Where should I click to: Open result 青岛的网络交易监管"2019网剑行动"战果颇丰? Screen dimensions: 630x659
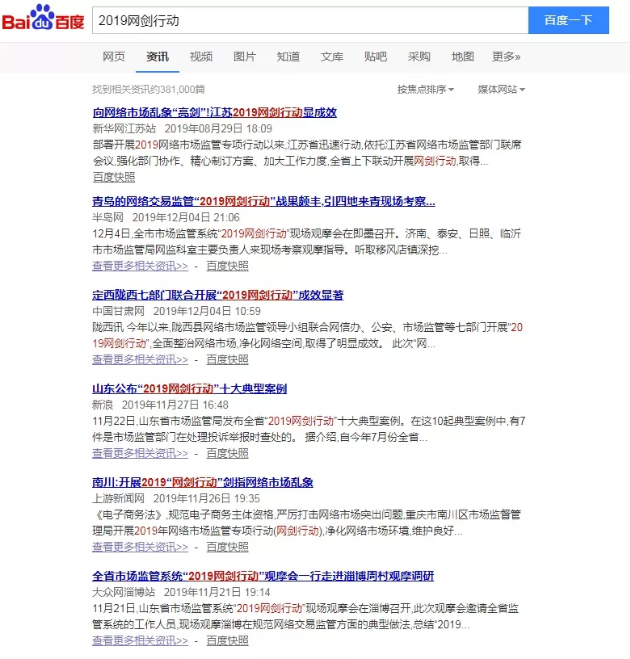click(264, 201)
